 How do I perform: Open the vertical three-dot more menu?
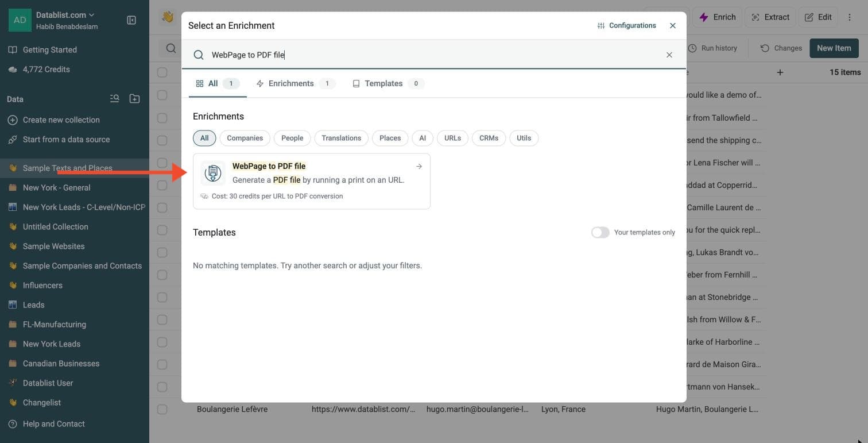coord(850,17)
